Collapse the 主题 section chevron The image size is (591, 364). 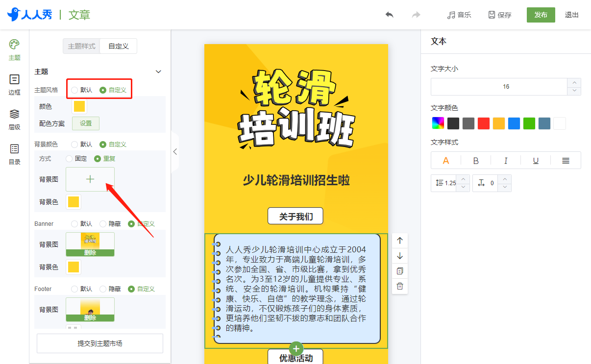coord(158,72)
